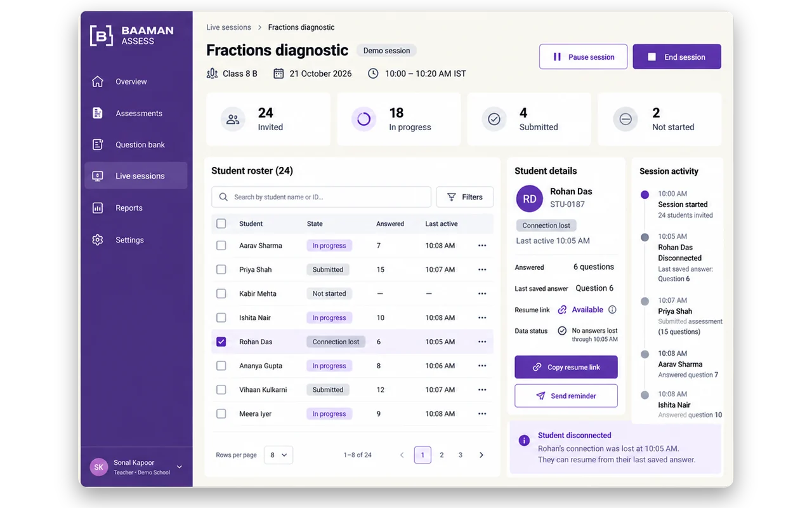Click the class group icon near Class 8 B
This screenshot has width=812, height=508.
(x=212, y=74)
